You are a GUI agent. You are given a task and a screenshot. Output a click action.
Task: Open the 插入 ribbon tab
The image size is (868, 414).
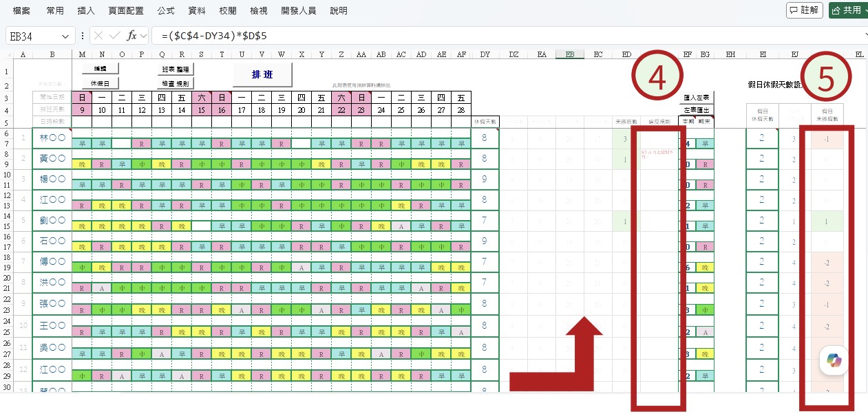click(86, 11)
